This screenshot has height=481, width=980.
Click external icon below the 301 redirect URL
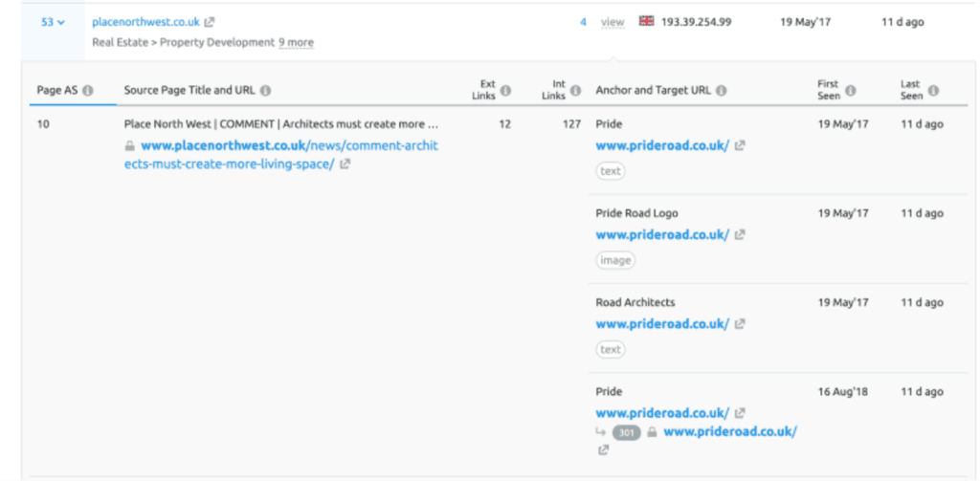[603, 449]
